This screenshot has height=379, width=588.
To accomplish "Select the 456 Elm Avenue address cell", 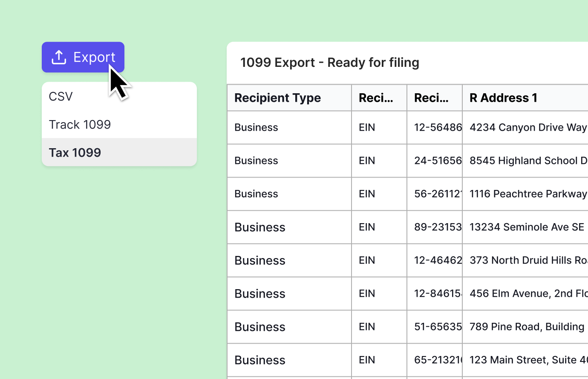I will point(527,293).
